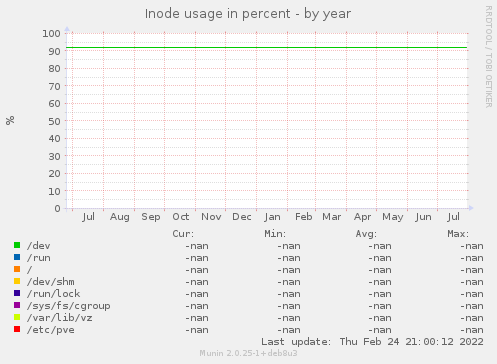Viewport: 497px width, 364px height.
Task: Click the Cur value for /dev
Action: [x=197, y=246]
